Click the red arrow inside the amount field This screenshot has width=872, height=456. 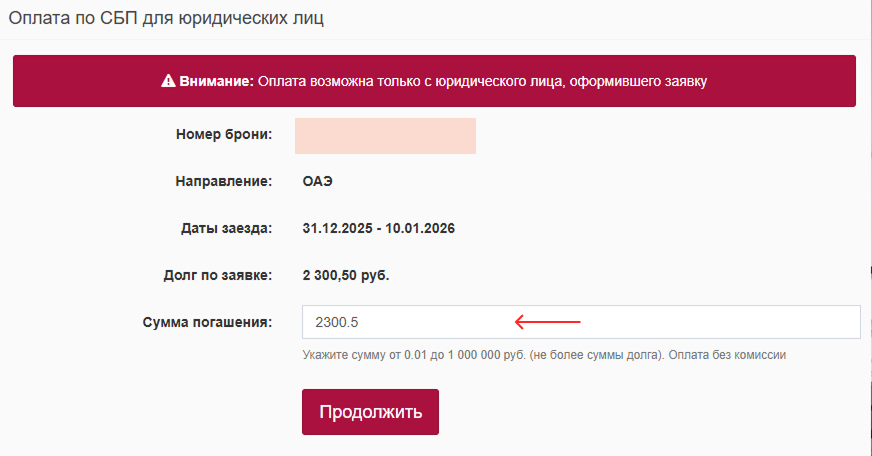(x=547, y=322)
